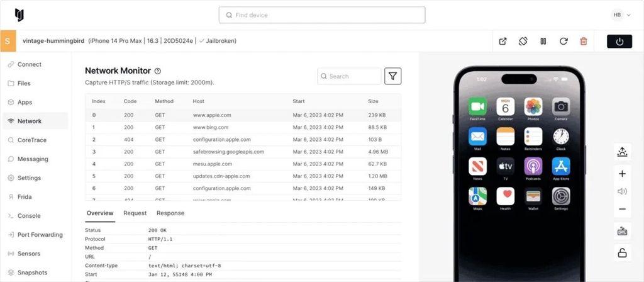Click the Corellium logo in header
Screen dimensions: 644x282
(x=19, y=15)
